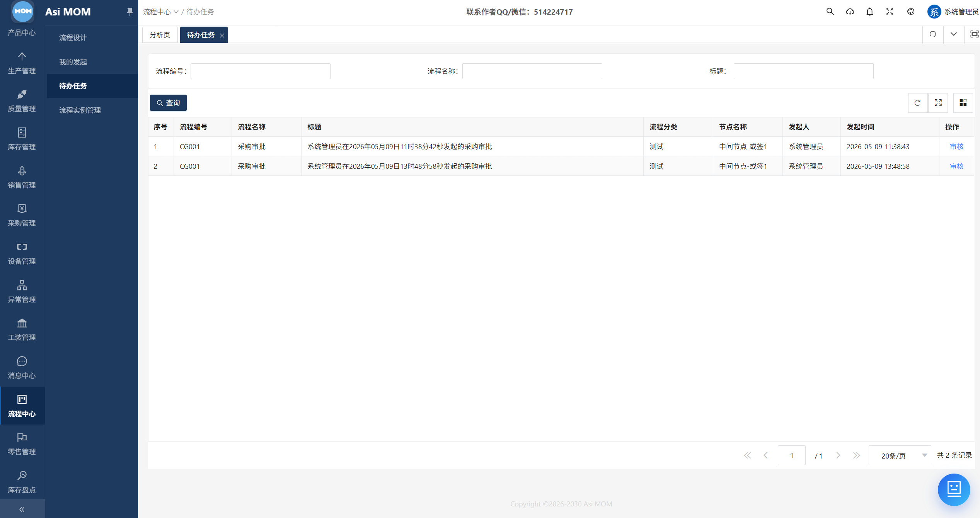Switch to the 分析页 tab
Viewport: 980px width, 518px height.
click(160, 35)
